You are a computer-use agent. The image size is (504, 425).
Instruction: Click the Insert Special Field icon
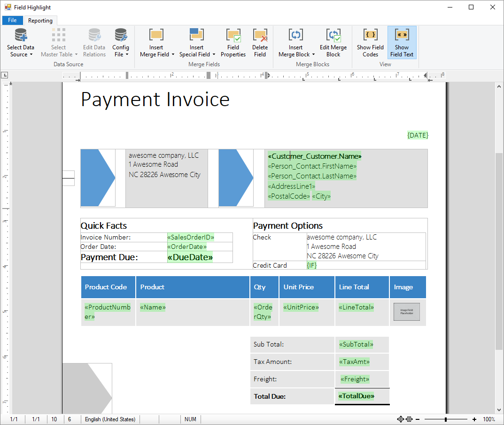196,36
